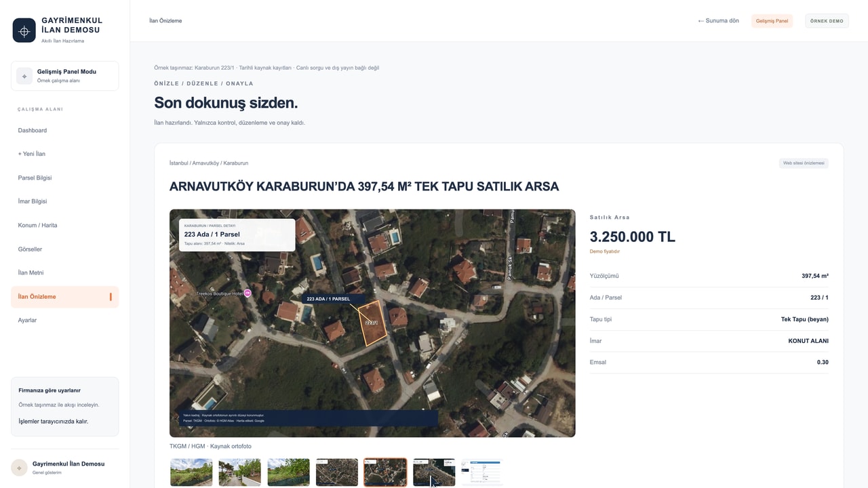
Task: Click the round avatar icon beside Gayrimenkul İlan Demosu
Action: 19,468
